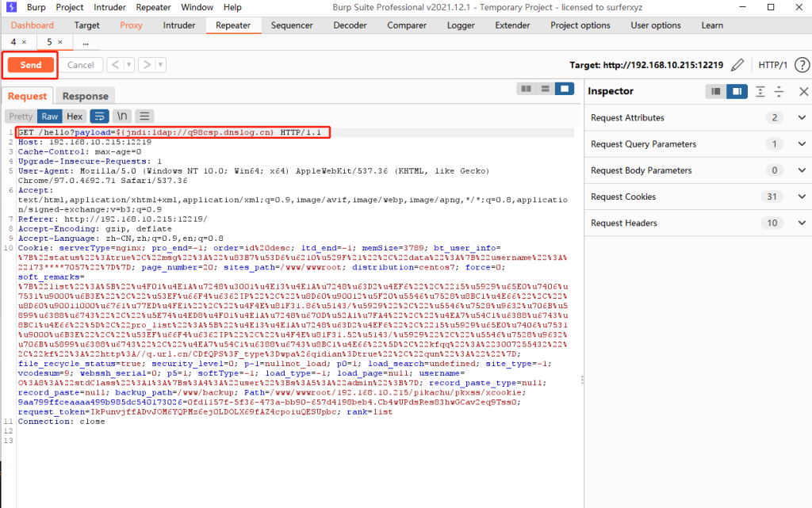812x508 pixels.
Task: Open the Repeater help question mark icon
Action: (802, 65)
